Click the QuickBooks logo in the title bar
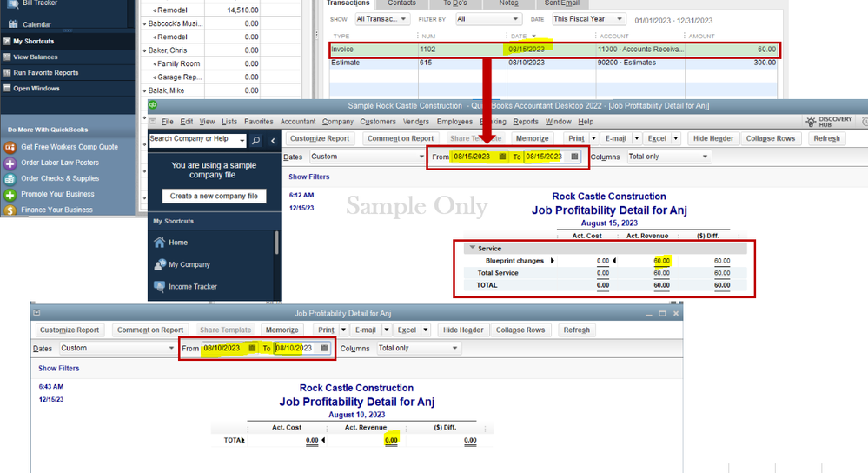The height and width of the screenshot is (473, 868). click(153, 104)
